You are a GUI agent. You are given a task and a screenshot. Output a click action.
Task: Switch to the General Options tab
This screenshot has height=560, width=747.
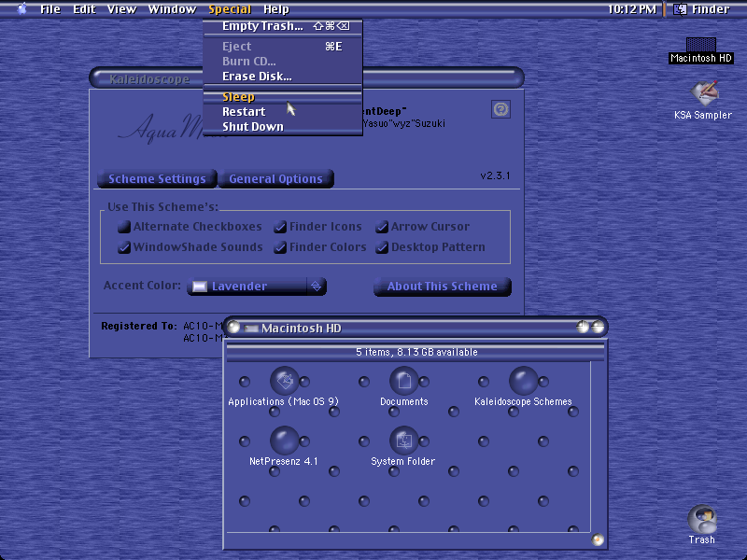275,178
